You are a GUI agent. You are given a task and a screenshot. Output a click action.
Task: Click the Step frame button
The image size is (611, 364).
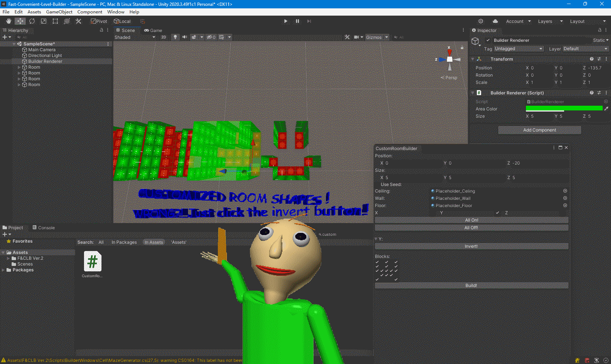pos(309,21)
